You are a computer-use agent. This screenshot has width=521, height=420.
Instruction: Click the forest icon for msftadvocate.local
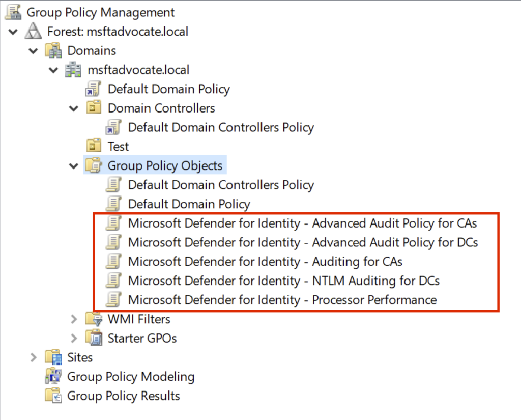tap(33, 32)
